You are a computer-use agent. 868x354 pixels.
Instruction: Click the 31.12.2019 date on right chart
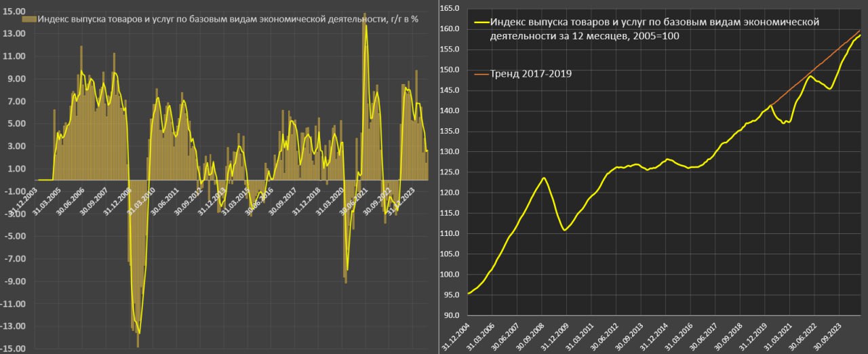(x=751, y=336)
